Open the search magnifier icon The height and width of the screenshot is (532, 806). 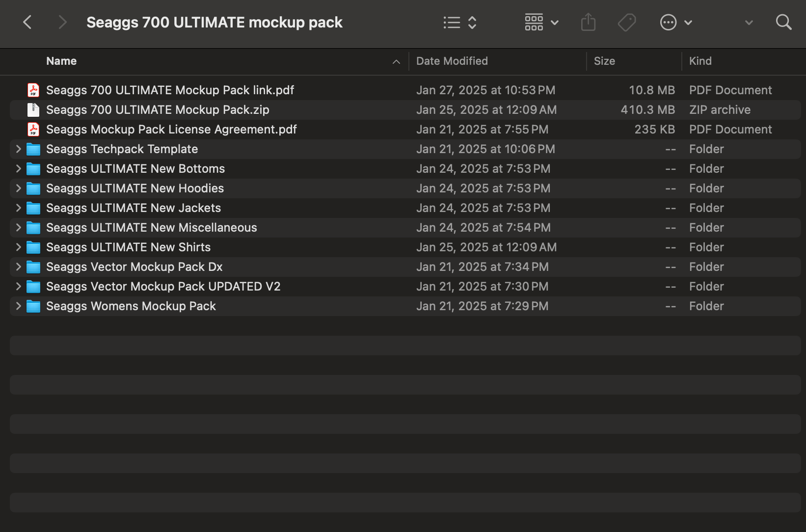pyautogui.click(x=783, y=22)
